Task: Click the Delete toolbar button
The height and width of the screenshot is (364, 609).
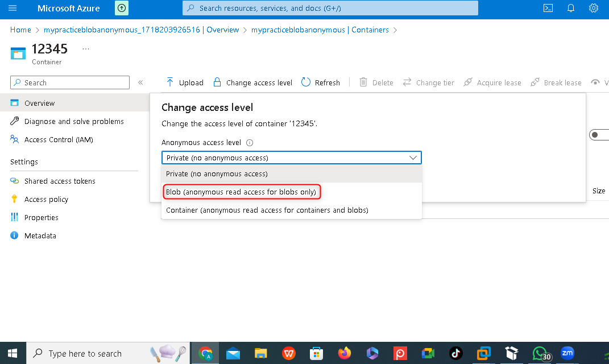Action: (x=376, y=82)
